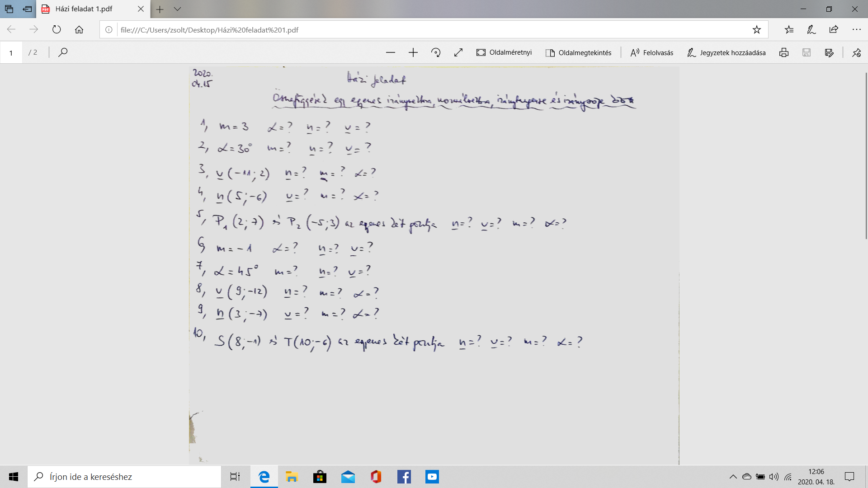Image resolution: width=868 pixels, height=488 pixels.
Task: Click Jegyzetek hozzáadása button
Action: click(726, 53)
